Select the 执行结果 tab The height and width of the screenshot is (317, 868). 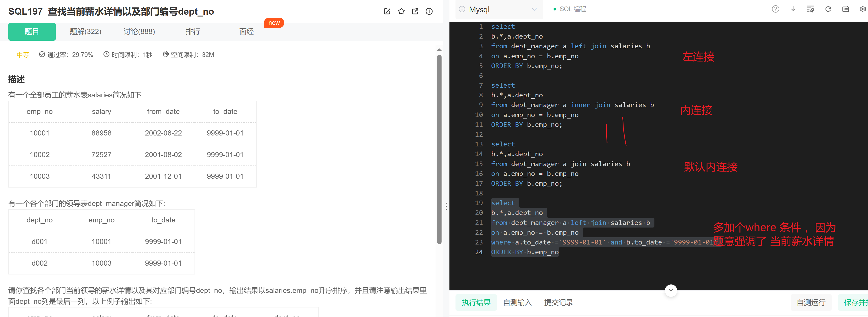pyautogui.click(x=476, y=303)
